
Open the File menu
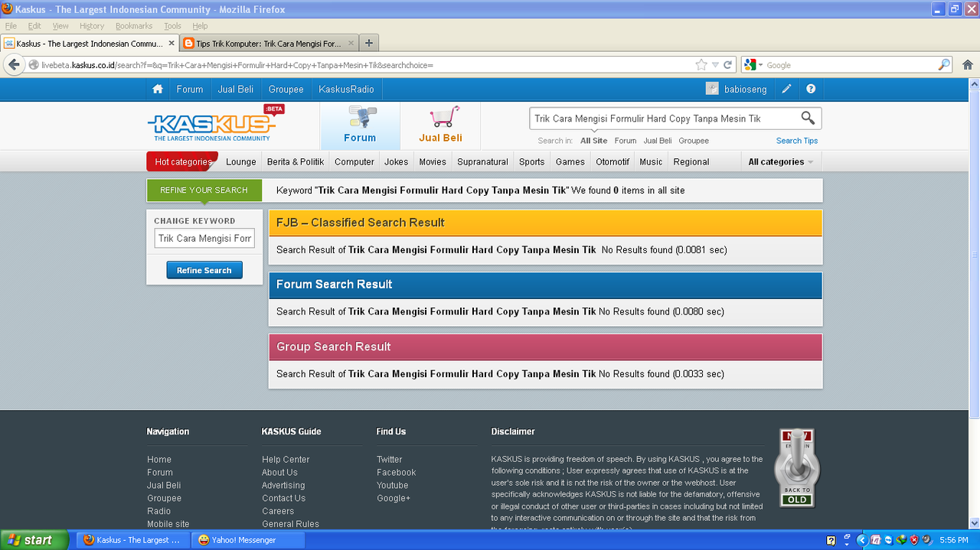coord(11,26)
